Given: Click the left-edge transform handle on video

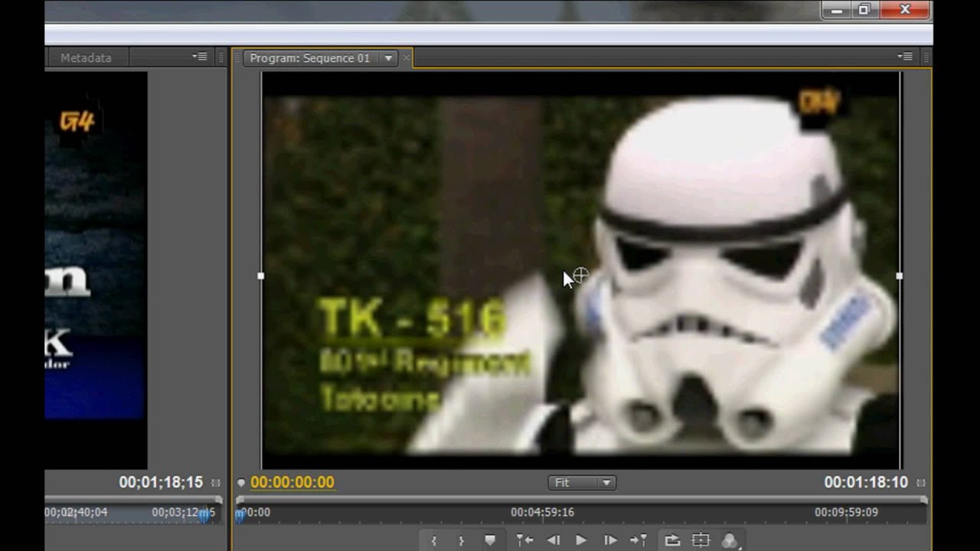Looking at the screenshot, I should pyautogui.click(x=261, y=276).
